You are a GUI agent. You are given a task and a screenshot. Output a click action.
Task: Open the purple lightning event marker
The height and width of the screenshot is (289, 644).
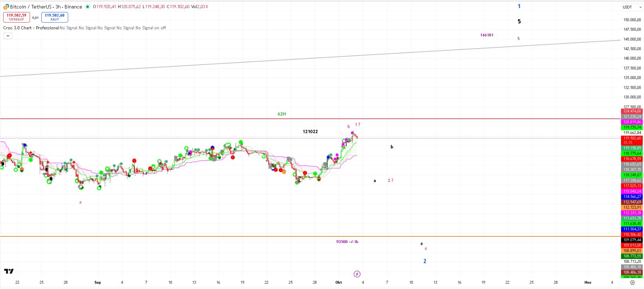(357, 274)
